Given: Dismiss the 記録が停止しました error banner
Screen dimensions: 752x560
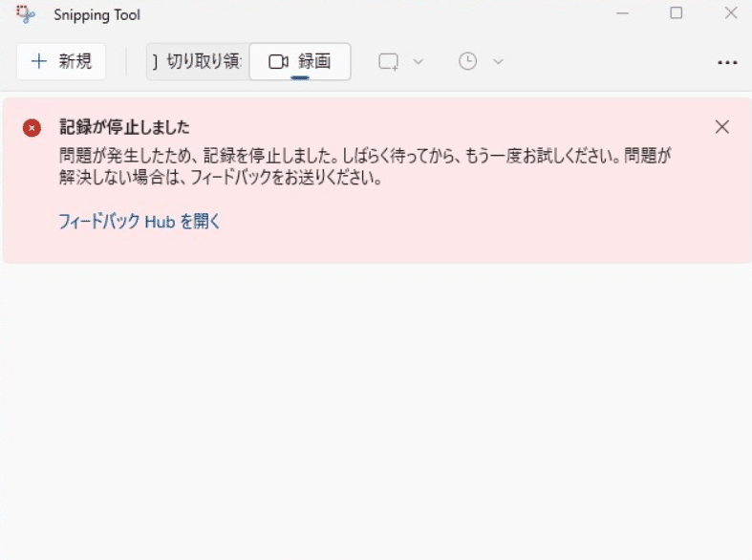Looking at the screenshot, I should tap(721, 127).
